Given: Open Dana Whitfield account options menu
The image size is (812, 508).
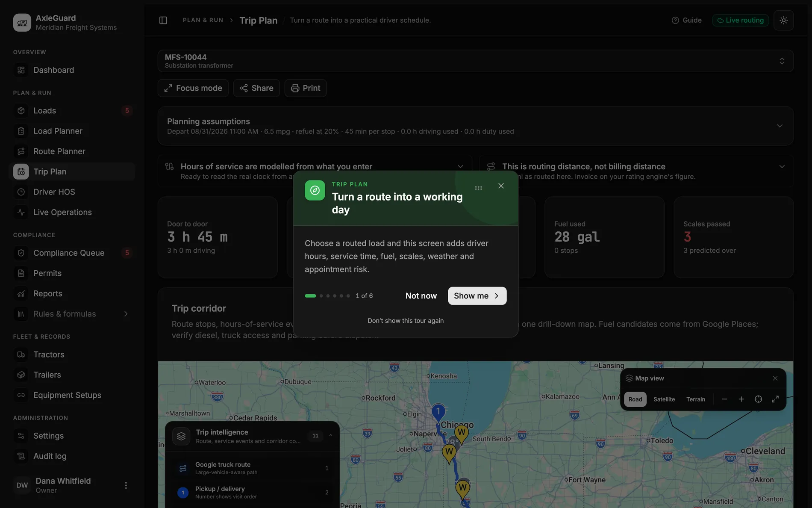Looking at the screenshot, I should coord(126,485).
